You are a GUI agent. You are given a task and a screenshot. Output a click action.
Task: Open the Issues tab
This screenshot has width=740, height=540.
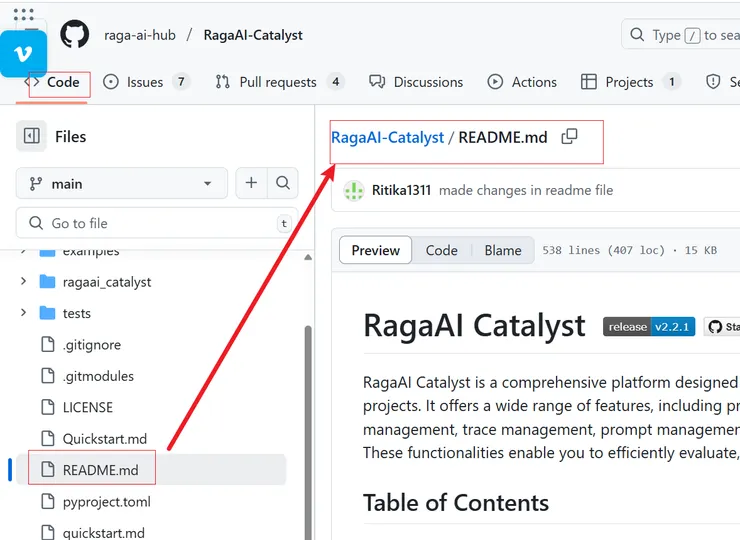pos(146,82)
